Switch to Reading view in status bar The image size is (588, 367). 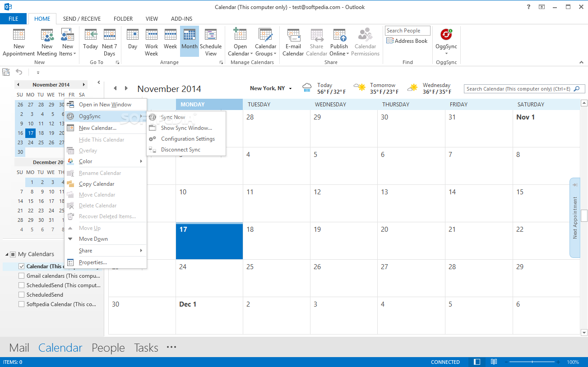point(494,362)
